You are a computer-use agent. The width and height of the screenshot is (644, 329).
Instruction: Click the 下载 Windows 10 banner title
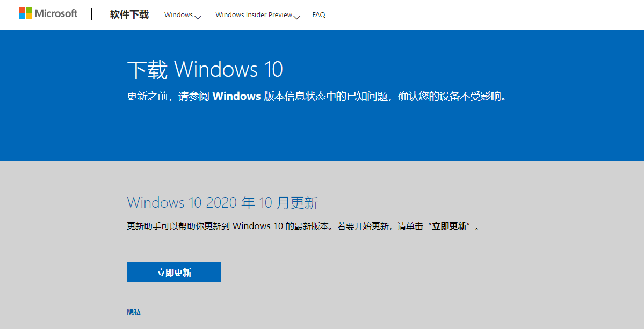pos(205,70)
